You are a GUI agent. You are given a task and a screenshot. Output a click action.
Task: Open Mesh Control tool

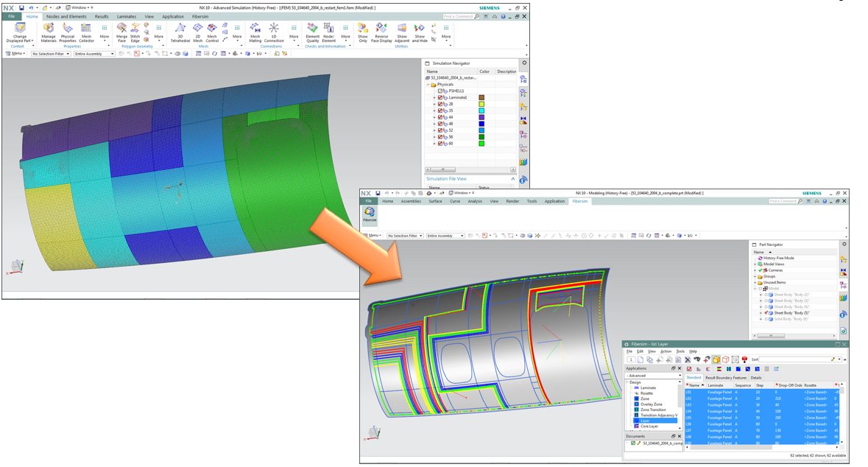[212, 32]
